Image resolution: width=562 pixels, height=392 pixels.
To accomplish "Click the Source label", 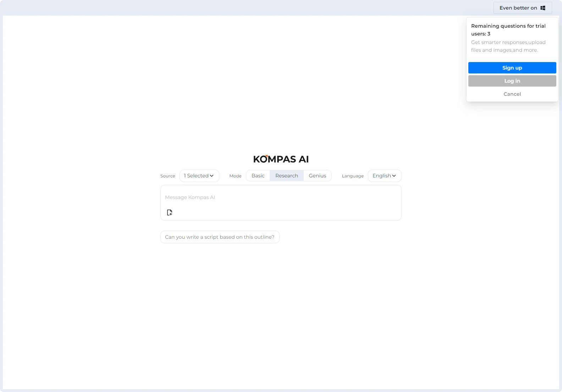I will pos(167,176).
